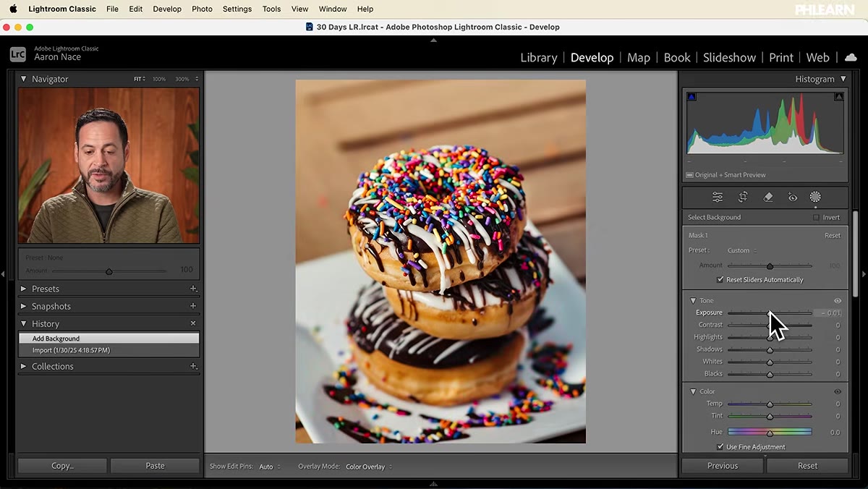Select Add Background history step
The width and height of the screenshot is (868, 489).
coord(109,339)
